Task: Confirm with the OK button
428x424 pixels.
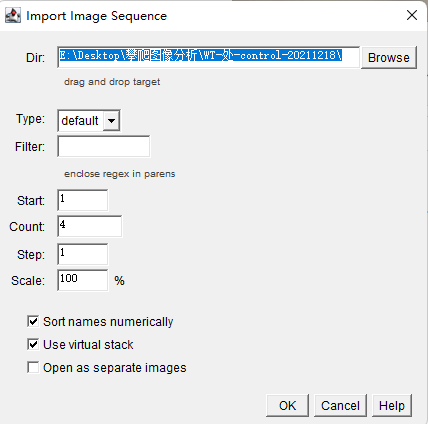Action: pos(287,406)
